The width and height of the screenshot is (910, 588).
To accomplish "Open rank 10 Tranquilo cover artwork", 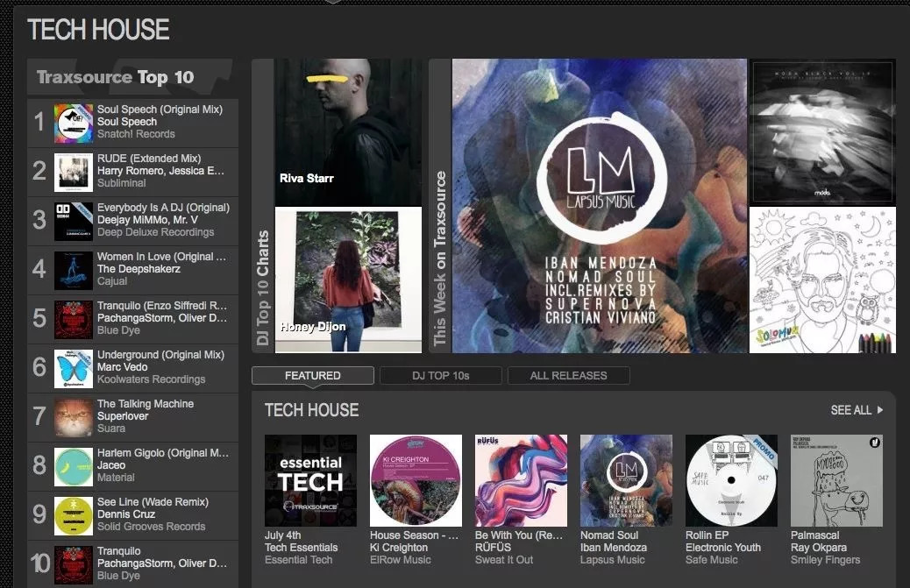I will pyautogui.click(x=74, y=565).
